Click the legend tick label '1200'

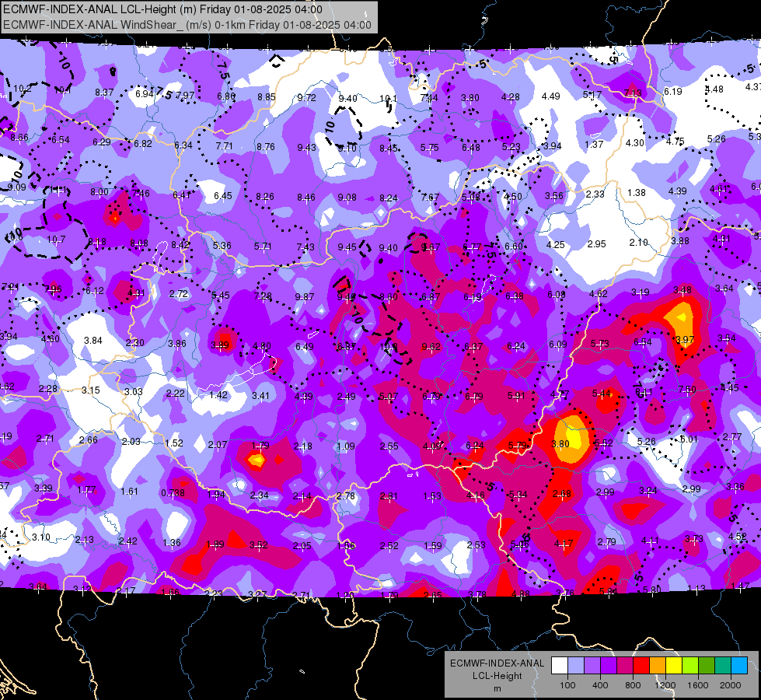(665, 685)
